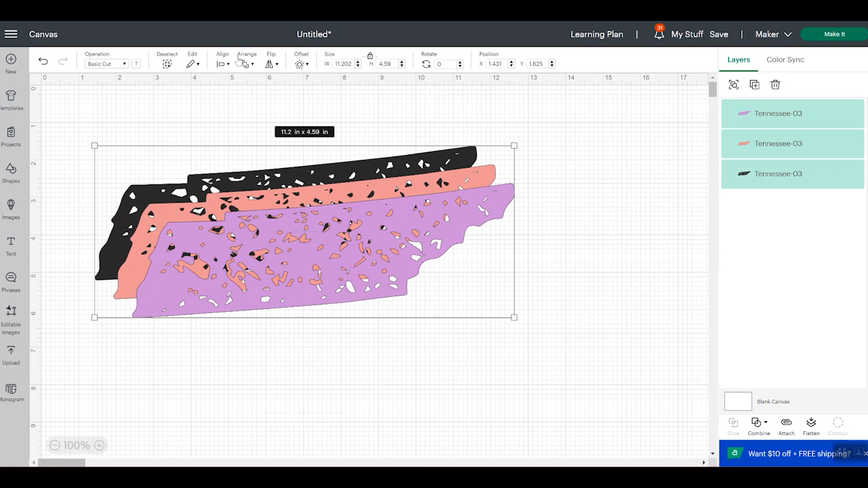Click the Undo arrow
868x488 pixels.
pyautogui.click(x=43, y=61)
